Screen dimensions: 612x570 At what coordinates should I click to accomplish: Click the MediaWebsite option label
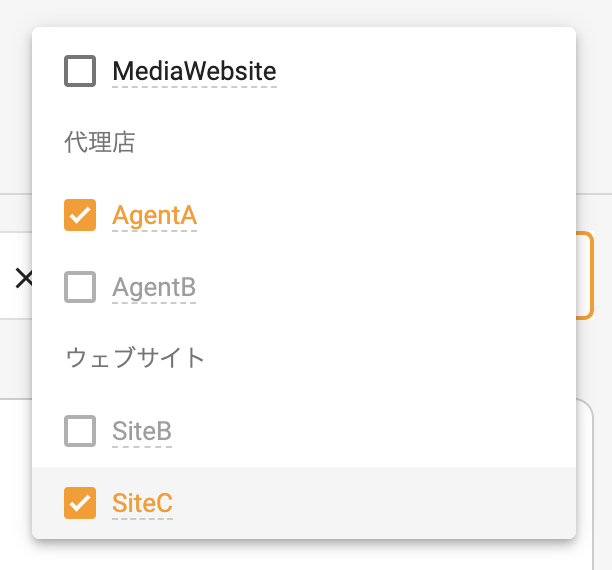[194, 71]
